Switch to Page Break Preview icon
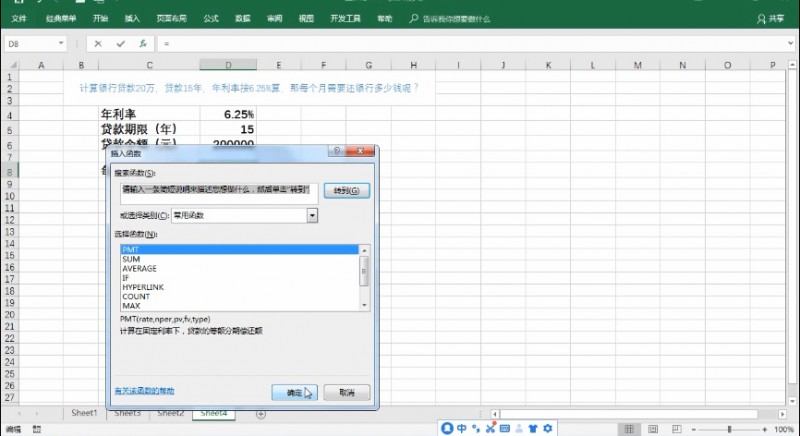800x436 pixels. [676, 429]
